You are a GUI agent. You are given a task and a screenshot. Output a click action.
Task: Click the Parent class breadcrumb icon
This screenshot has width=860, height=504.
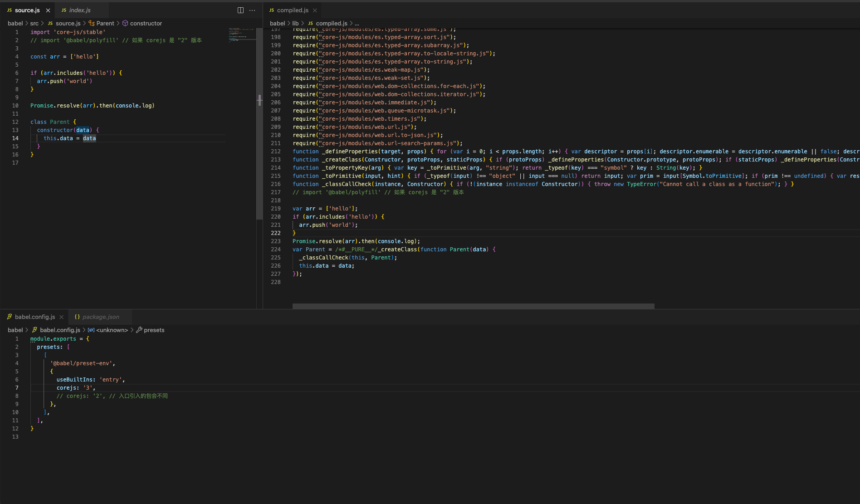tap(92, 24)
